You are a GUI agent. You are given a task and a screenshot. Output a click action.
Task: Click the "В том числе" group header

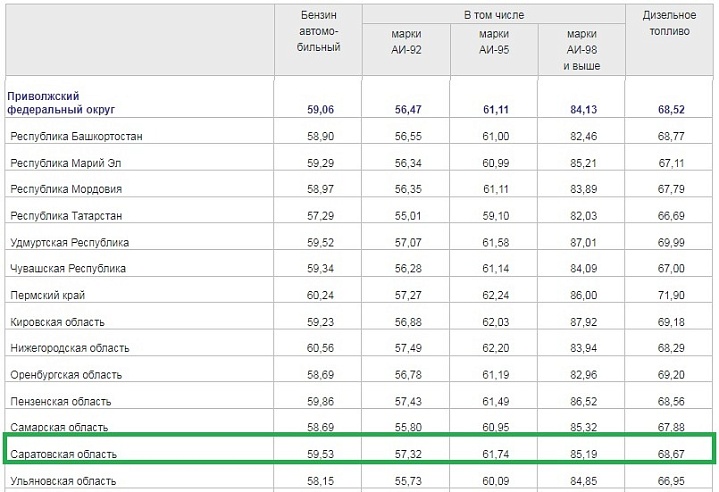point(493,16)
